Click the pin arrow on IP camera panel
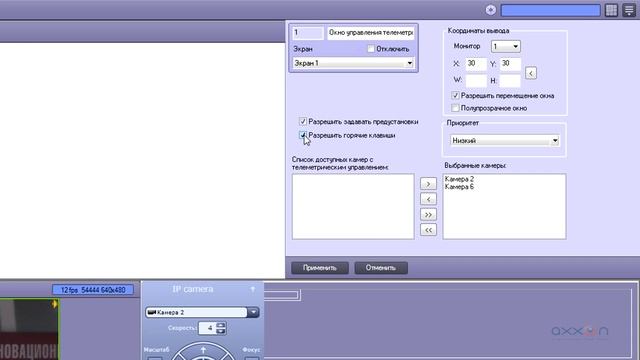 (x=253, y=289)
